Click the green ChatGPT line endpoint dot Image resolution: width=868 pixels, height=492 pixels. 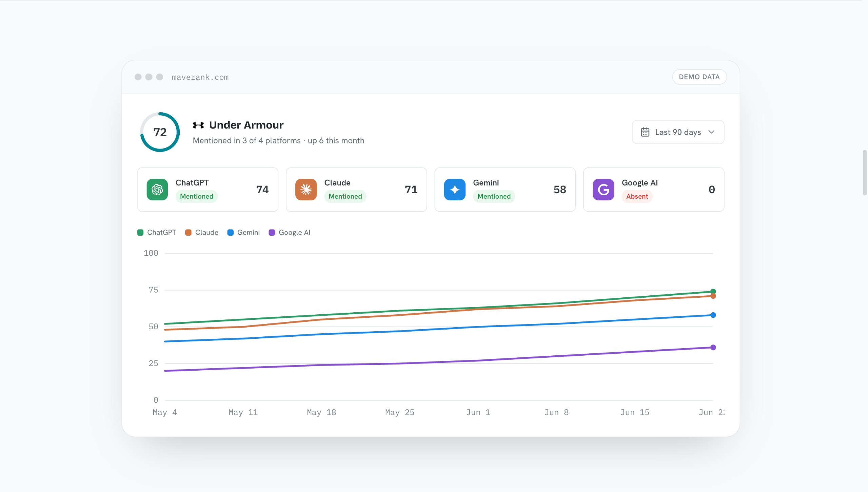click(x=713, y=292)
